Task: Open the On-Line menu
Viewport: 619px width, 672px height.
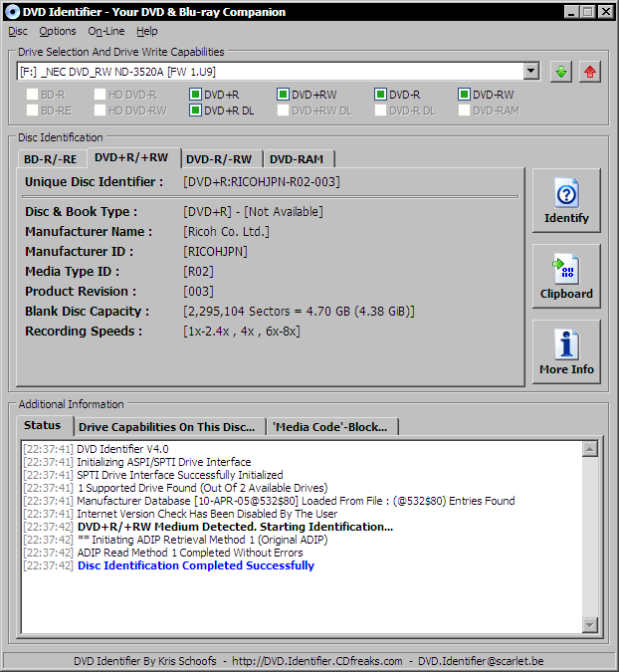Action: point(106,31)
